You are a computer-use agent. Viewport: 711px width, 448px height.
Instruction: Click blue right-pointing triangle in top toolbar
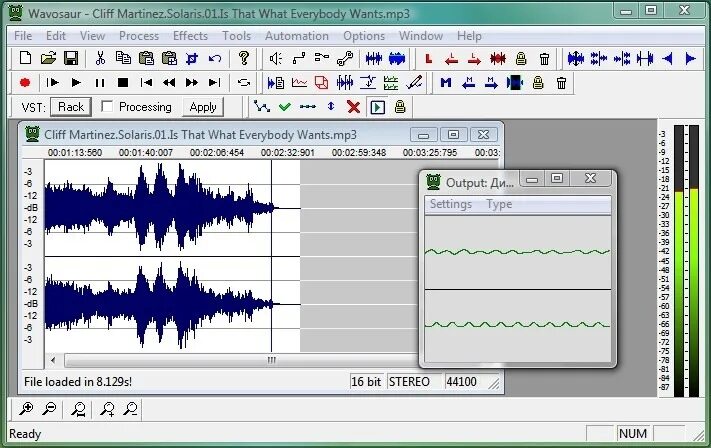click(691, 58)
